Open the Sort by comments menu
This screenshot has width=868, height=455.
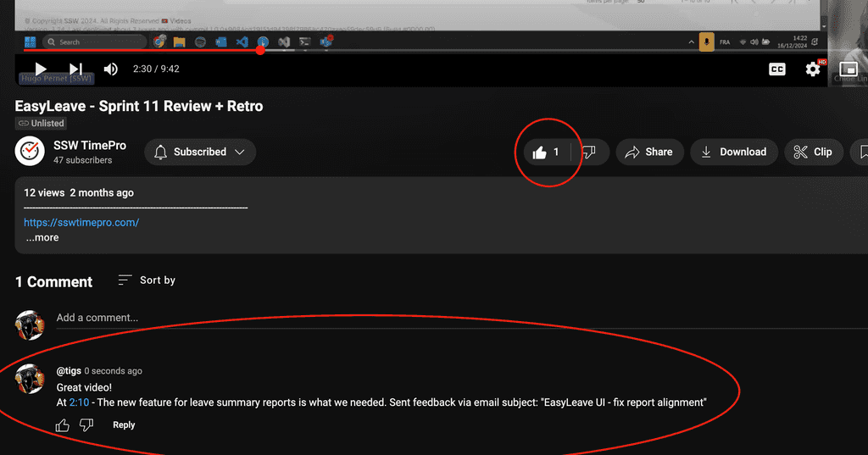pos(147,280)
